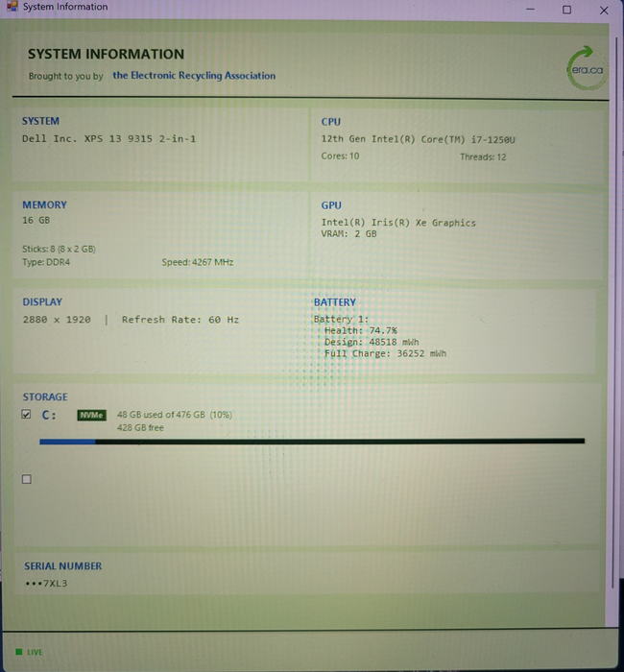Click the '428 GB free' text
624x672 pixels.
click(140, 427)
